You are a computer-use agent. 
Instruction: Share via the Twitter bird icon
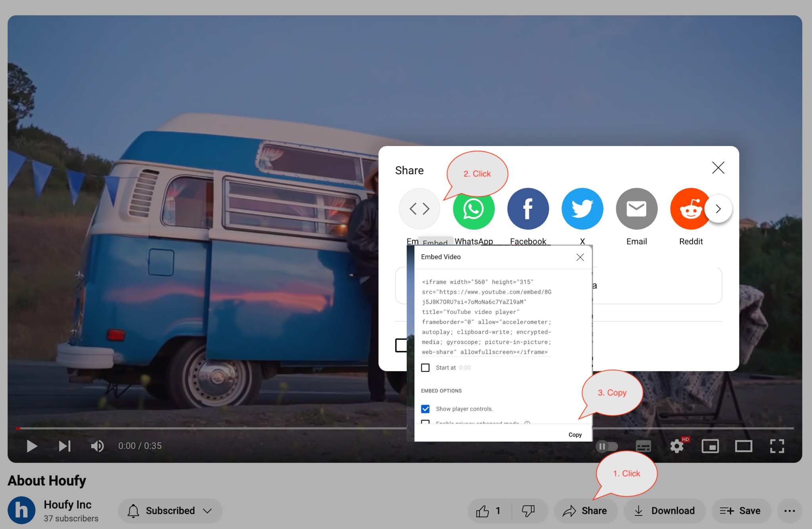tap(582, 209)
